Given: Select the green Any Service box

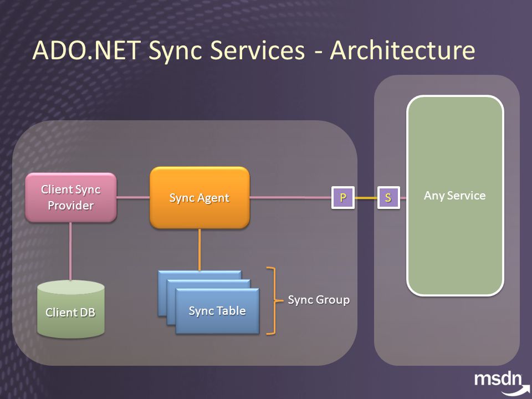Looking at the screenshot, I should coord(455,196).
